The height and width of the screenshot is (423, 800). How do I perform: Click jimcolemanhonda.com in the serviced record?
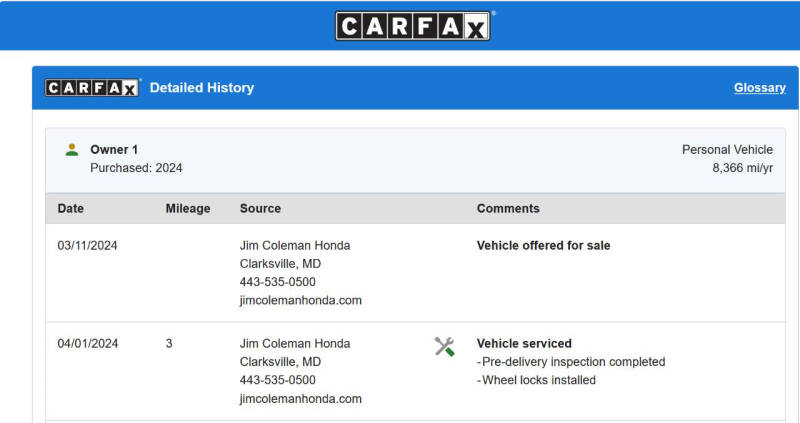click(x=301, y=399)
